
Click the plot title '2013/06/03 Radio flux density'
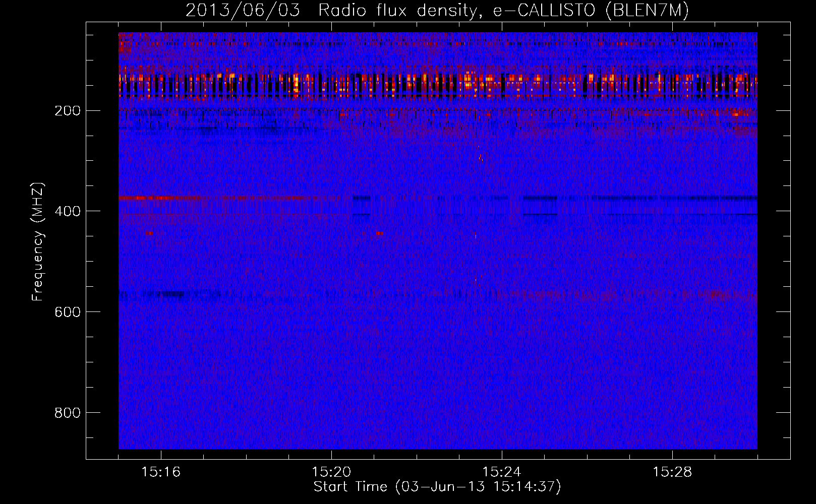click(437, 11)
